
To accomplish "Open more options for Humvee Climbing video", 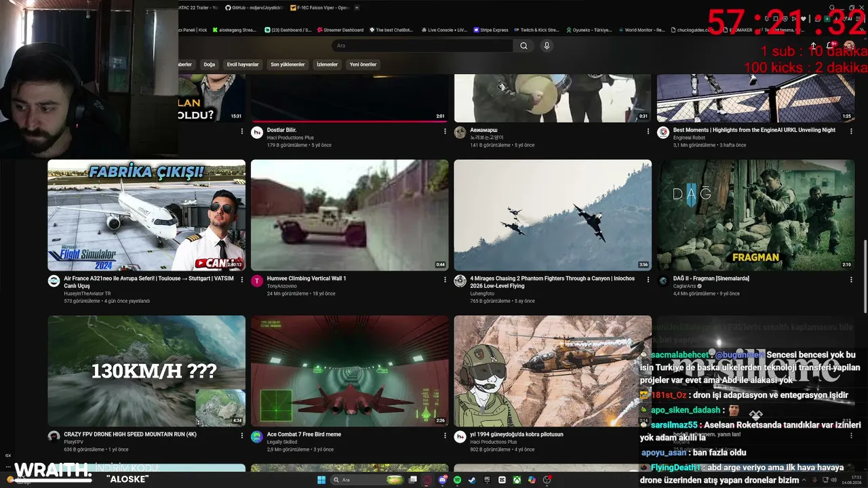I will click(445, 279).
